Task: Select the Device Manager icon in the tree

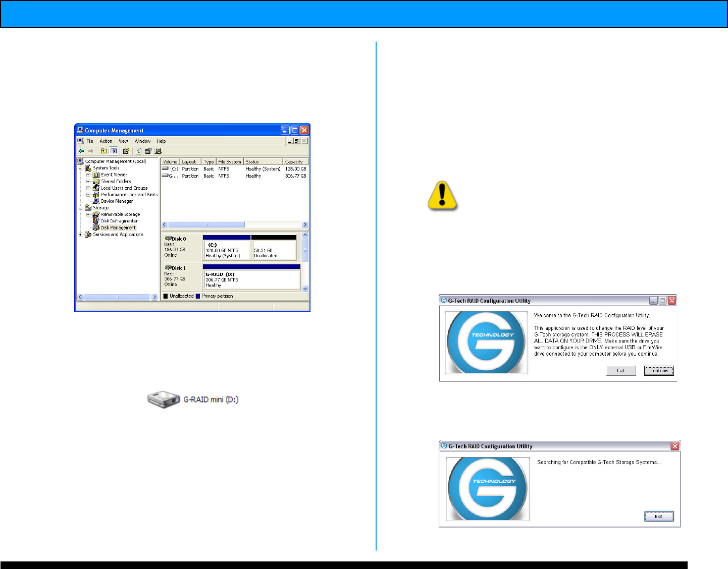Action: click(x=96, y=201)
